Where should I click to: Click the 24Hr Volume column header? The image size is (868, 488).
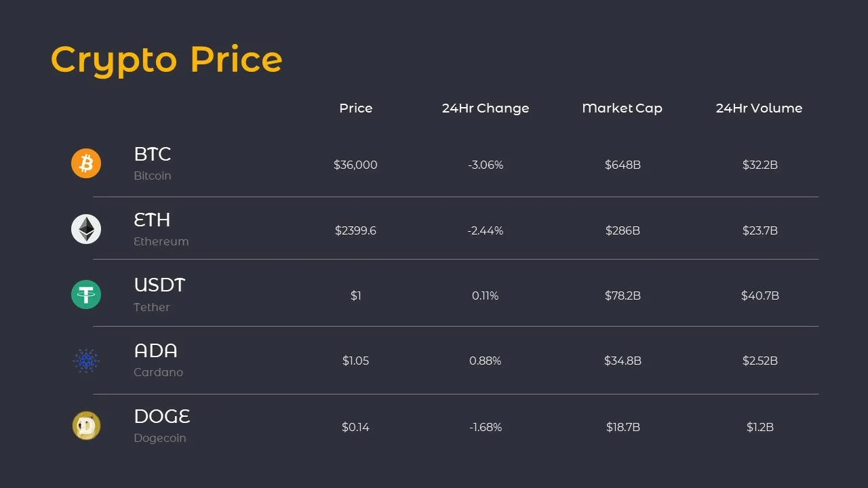[x=759, y=108]
